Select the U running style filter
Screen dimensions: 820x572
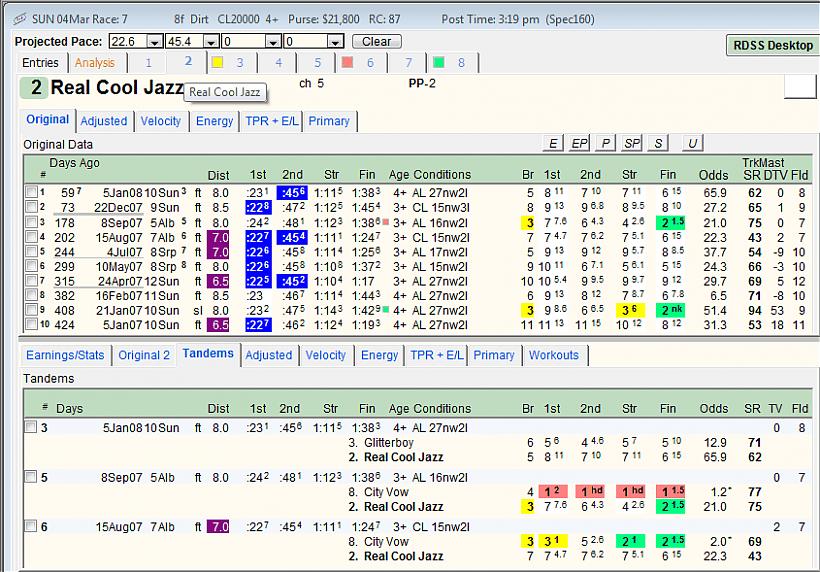[x=692, y=143]
